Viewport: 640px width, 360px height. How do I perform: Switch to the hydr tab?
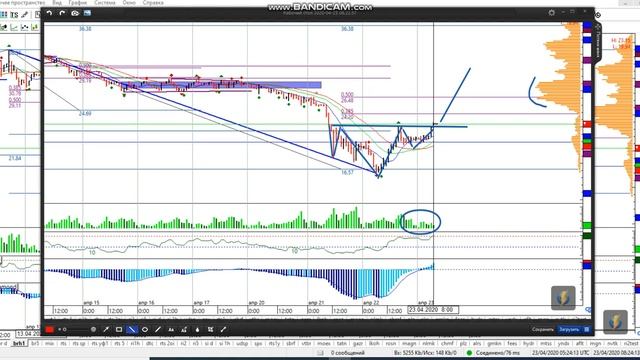[529, 344]
